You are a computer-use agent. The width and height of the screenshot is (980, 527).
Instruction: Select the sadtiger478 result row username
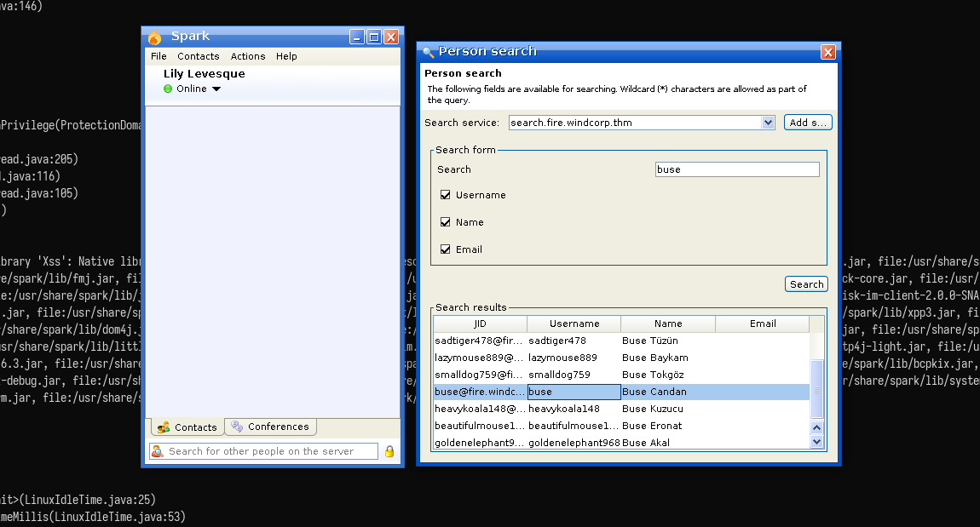(x=574, y=341)
